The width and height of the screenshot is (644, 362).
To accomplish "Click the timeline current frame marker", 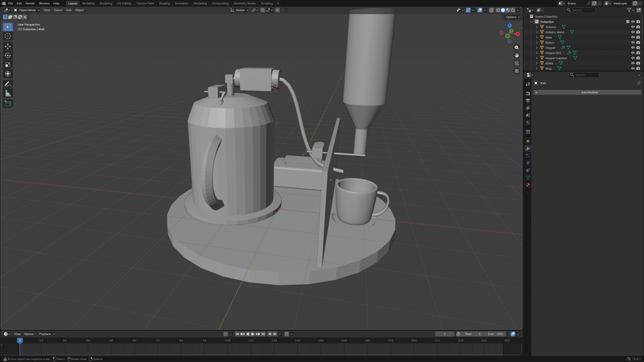I will pos(20,340).
